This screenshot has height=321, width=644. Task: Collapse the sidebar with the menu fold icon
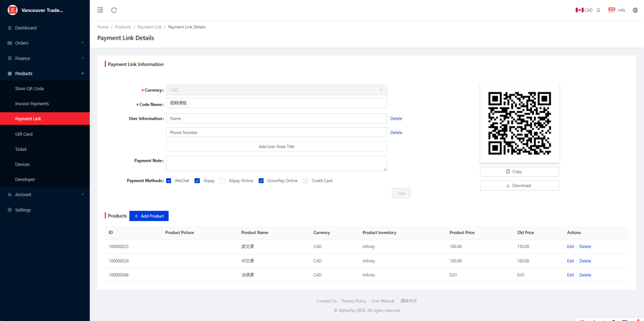tap(100, 10)
